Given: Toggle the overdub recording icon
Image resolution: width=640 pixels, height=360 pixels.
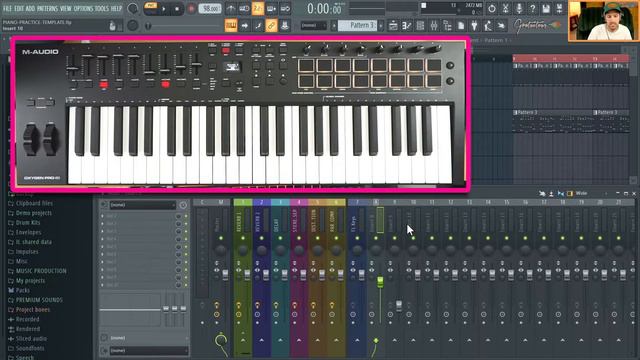Looking at the screenshot, I should coord(271,9).
